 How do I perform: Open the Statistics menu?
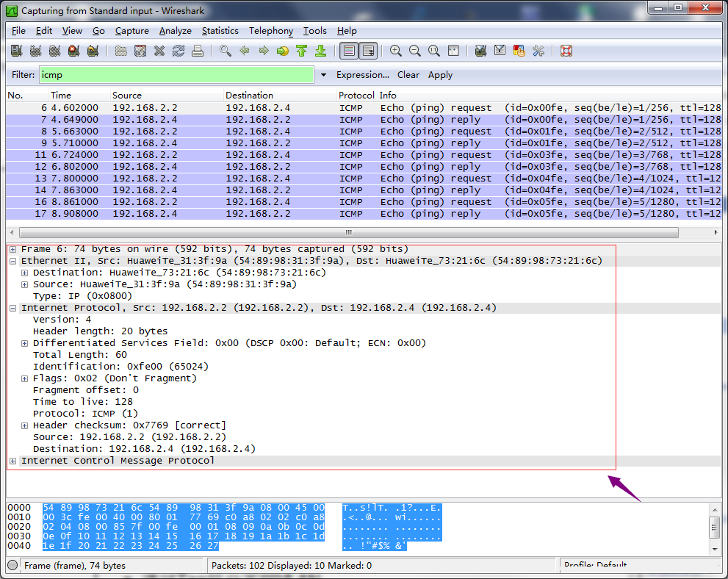click(220, 31)
